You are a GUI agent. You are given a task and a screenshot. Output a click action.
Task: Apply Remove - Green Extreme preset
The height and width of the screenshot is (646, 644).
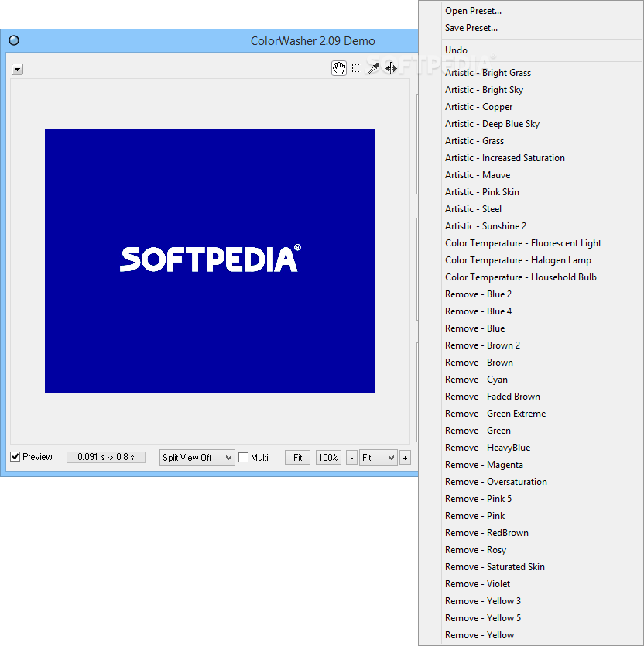coord(530,413)
